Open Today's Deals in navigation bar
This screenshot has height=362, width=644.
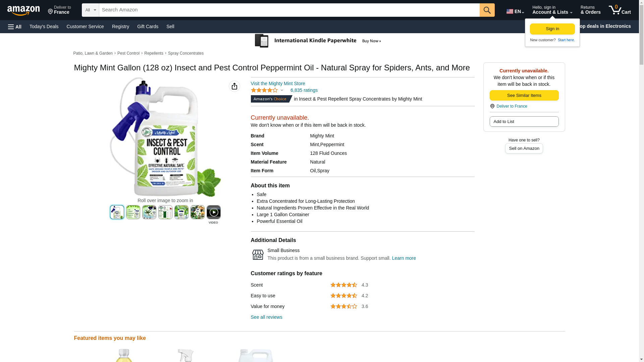pos(44,26)
